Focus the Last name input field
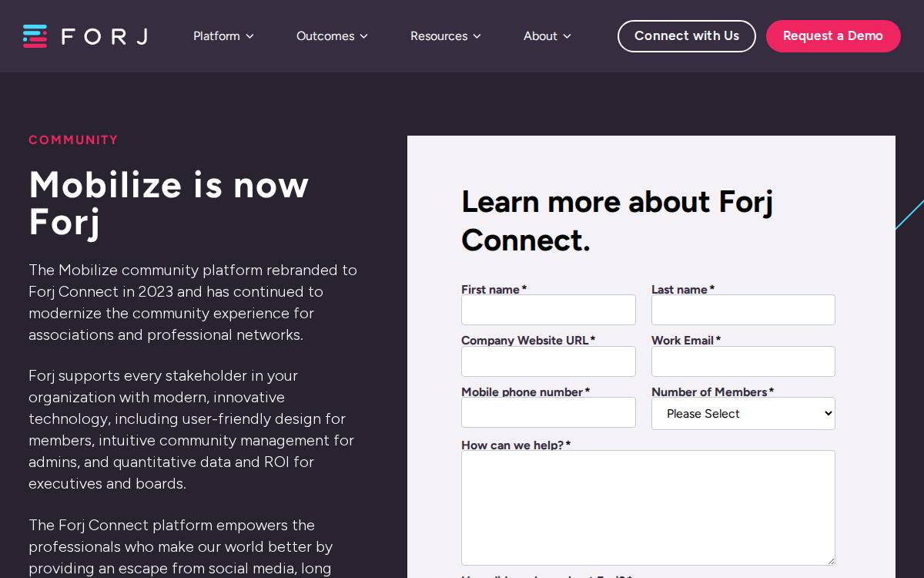 point(743,310)
